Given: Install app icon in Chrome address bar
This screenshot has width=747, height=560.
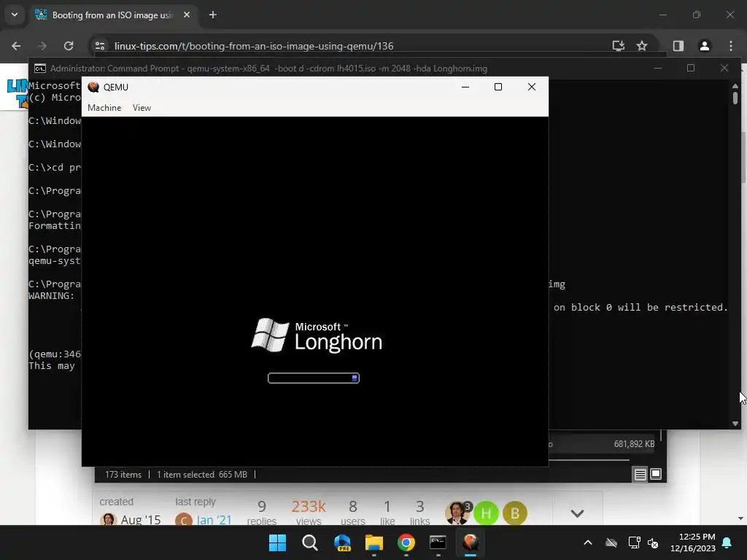Looking at the screenshot, I should point(619,46).
